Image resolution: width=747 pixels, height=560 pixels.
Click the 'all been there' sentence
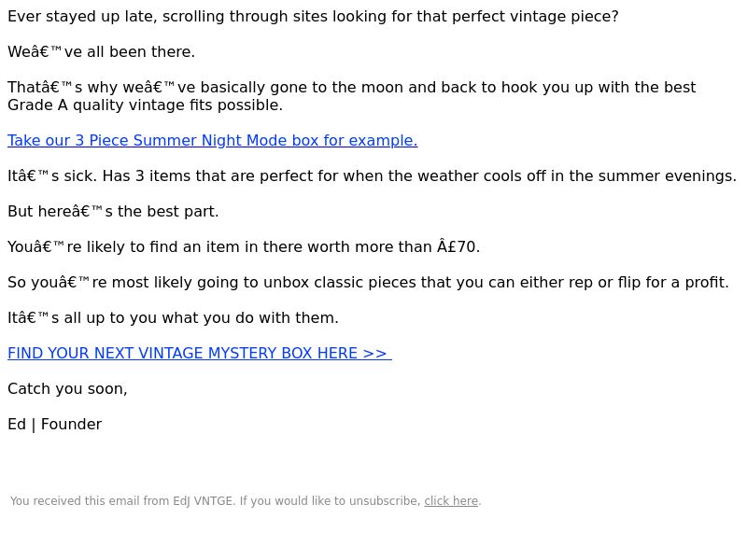pos(102,52)
